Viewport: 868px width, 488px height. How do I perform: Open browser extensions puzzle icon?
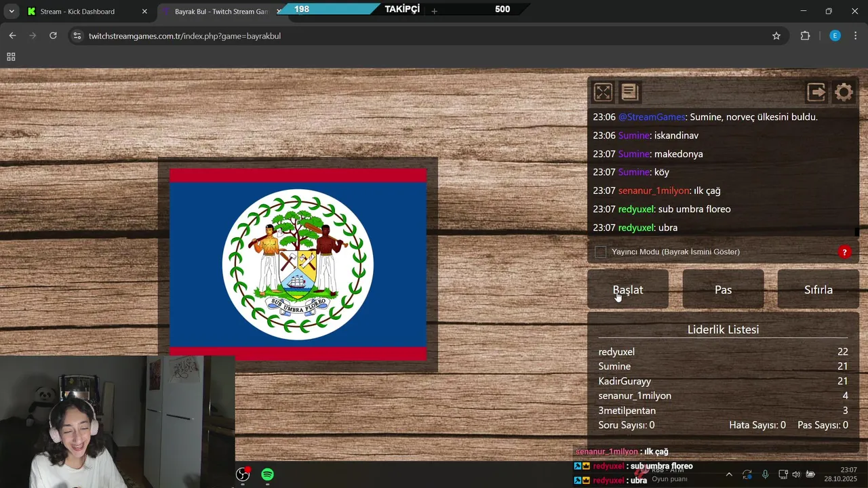[805, 36]
